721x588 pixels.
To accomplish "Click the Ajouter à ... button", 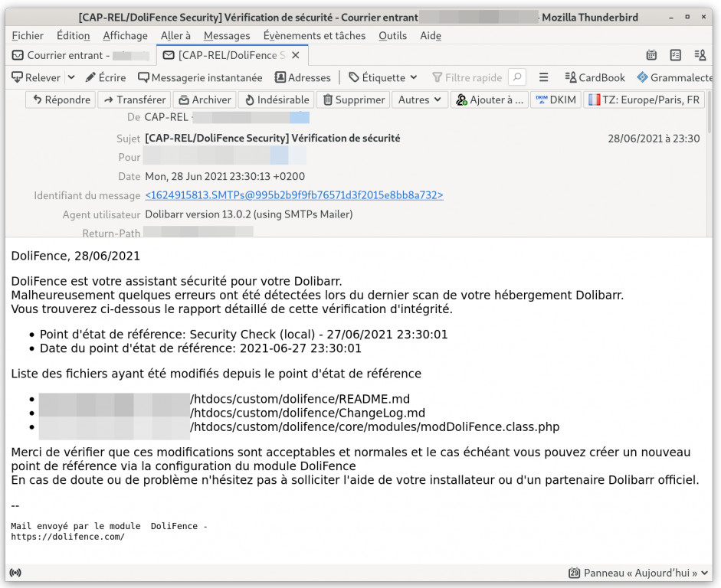I will 490,100.
